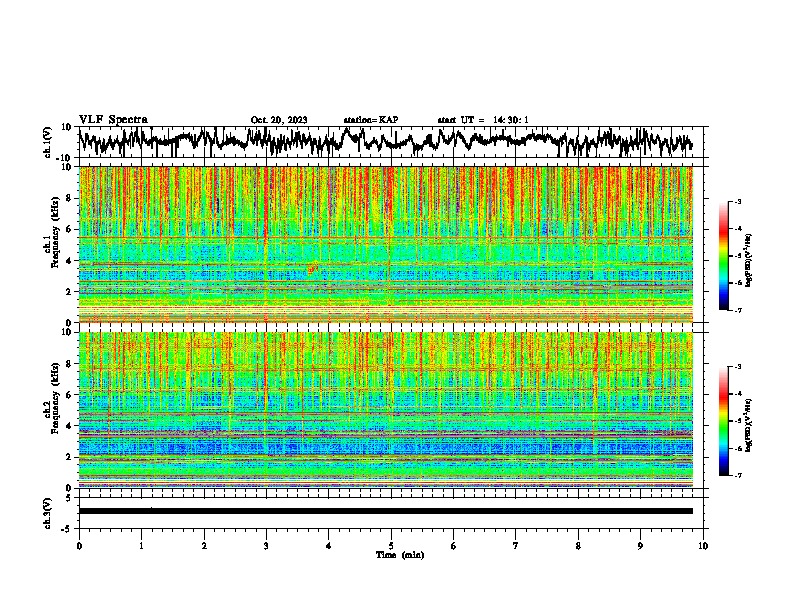Click the time axis tick label "10"
The height and width of the screenshot is (612, 792).
click(703, 546)
